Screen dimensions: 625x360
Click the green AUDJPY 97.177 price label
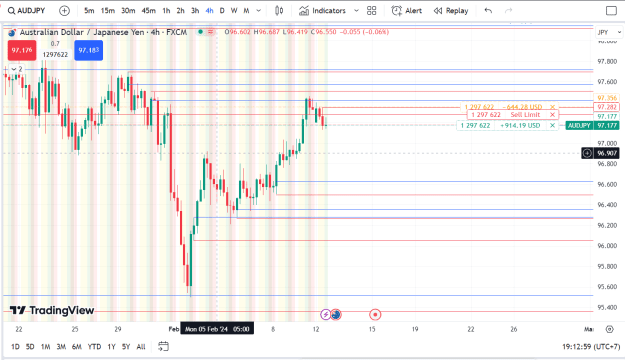592,126
